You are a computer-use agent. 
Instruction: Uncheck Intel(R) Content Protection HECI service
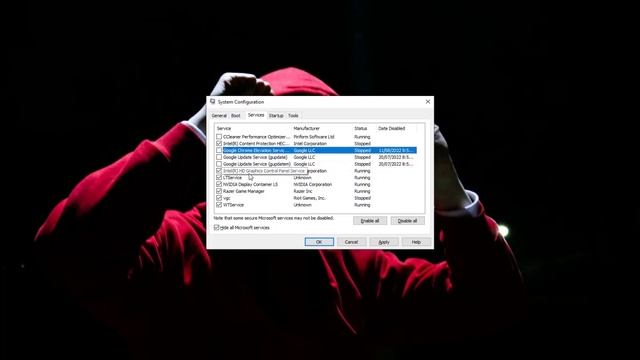(219, 144)
